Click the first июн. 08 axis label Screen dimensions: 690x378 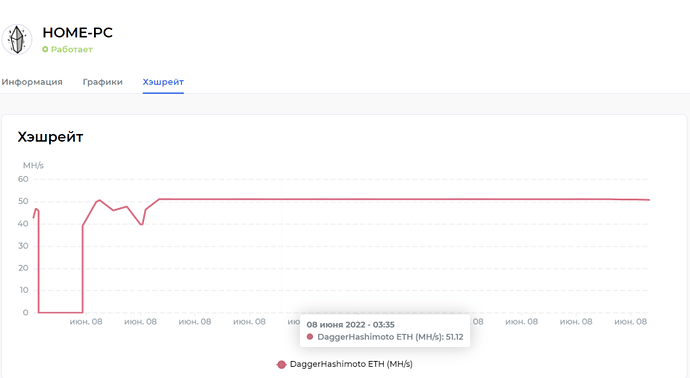click(x=86, y=322)
